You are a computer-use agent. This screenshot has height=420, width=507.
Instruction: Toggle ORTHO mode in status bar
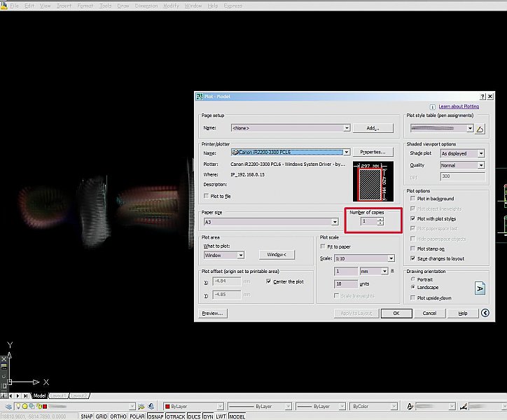click(x=120, y=416)
